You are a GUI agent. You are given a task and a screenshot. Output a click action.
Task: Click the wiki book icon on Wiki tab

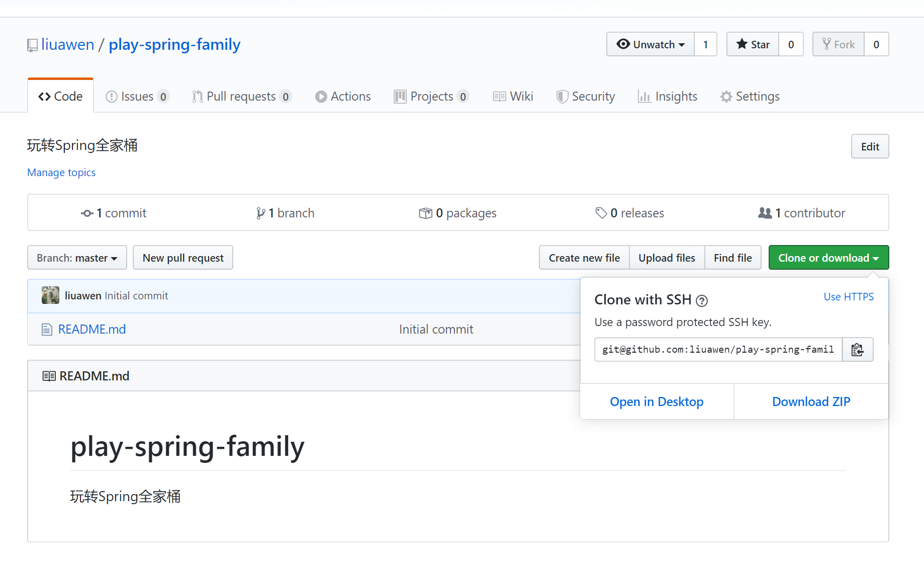pyautogui.click(x=499, y=96)
